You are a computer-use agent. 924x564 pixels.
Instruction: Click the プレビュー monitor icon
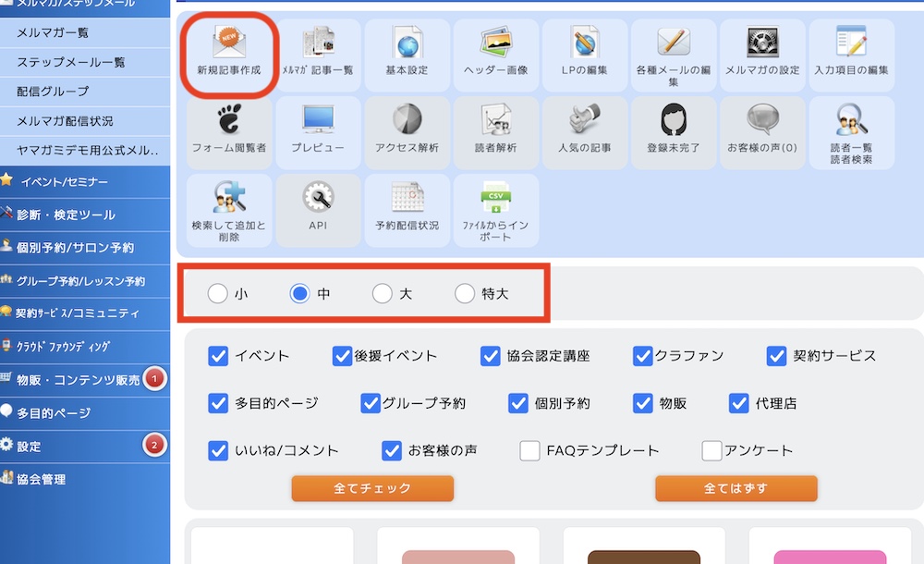click(x=317, y=129)
